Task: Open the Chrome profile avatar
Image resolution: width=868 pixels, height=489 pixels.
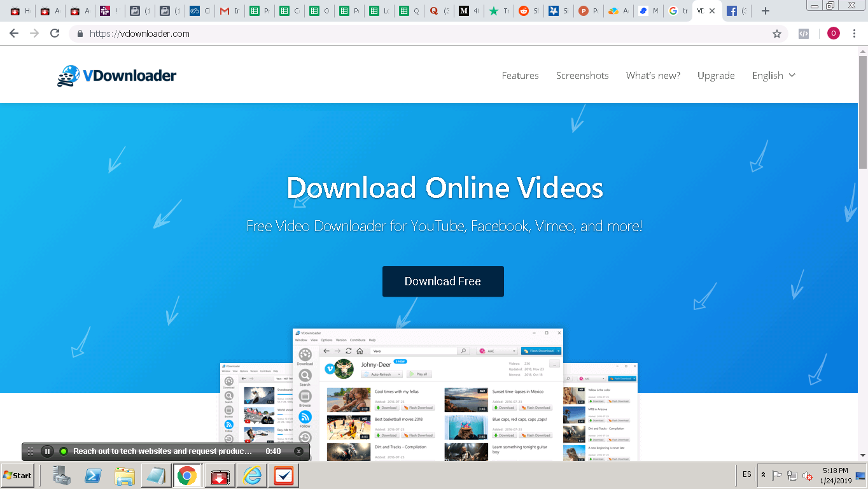Action: (834, 34)
